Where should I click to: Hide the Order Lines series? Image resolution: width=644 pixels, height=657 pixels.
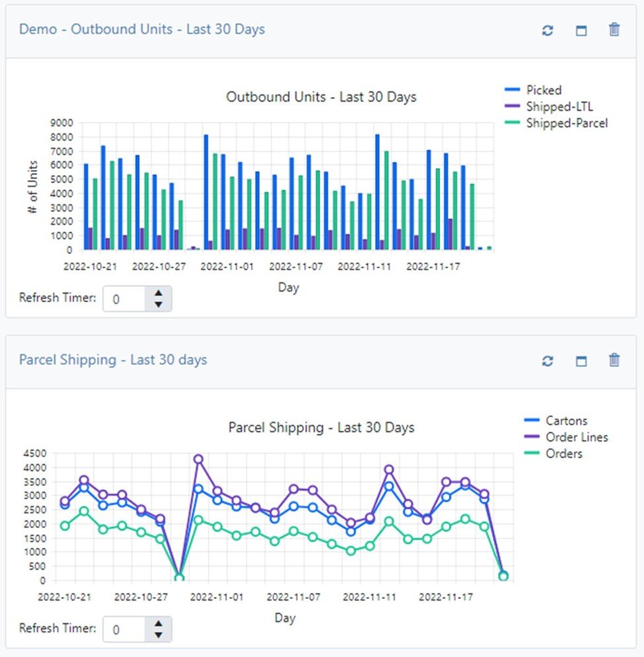coord(576,437)
